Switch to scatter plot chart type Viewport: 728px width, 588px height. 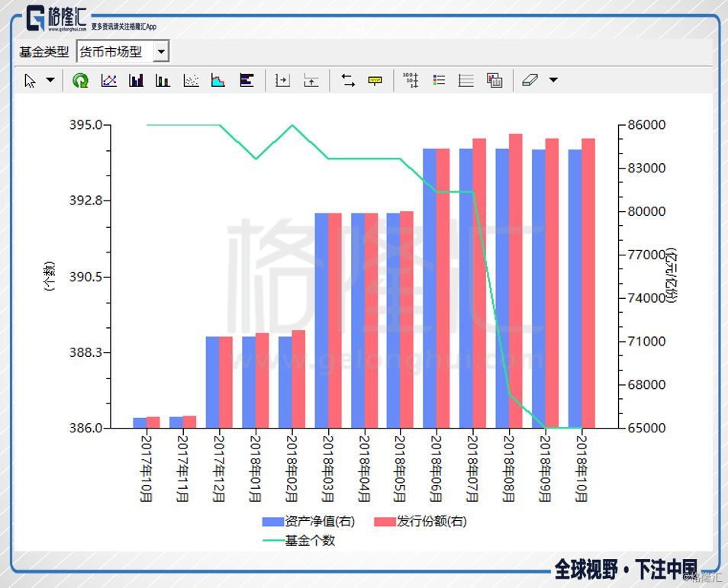[x=191, y=80]
